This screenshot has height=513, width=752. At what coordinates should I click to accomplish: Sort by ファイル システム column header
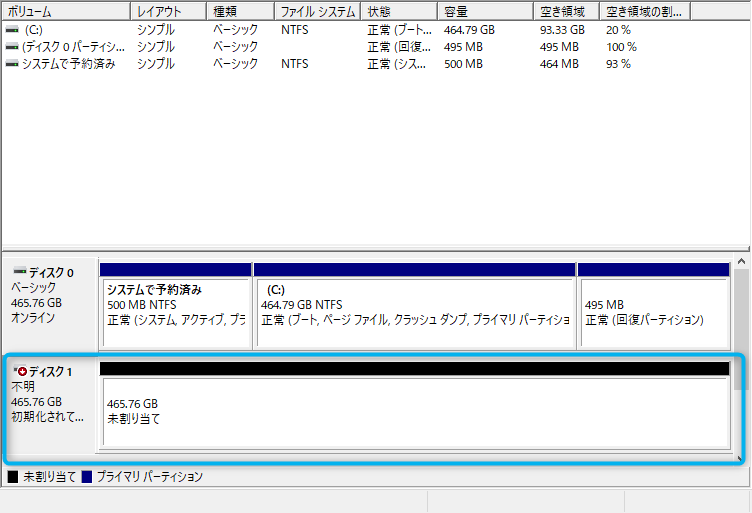tap(318, 11)
